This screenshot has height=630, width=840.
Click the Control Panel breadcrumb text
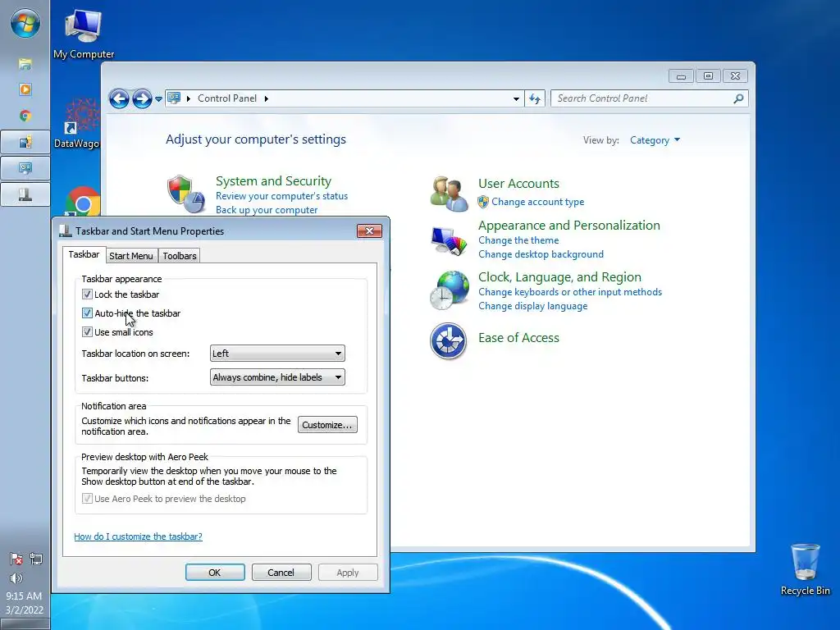click(227, 98)
